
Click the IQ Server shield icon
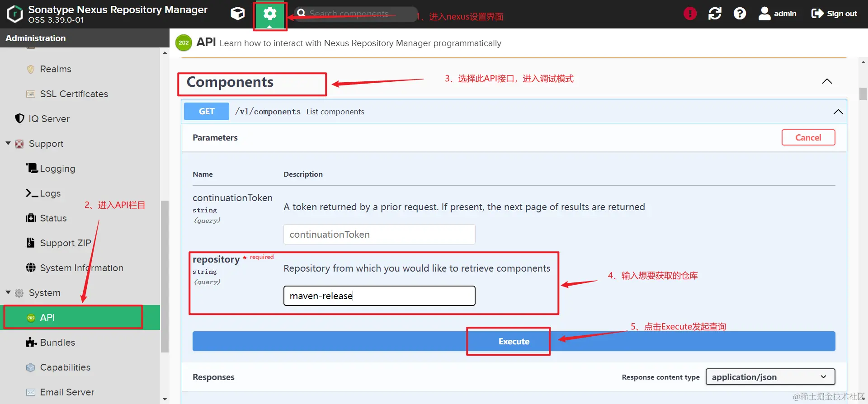click(x=19, y=118)
